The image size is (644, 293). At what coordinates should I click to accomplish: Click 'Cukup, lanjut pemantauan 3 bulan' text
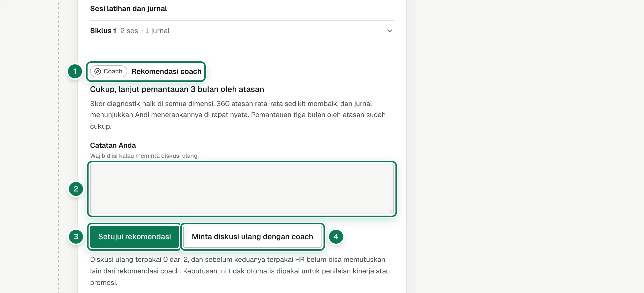[177, 89]
